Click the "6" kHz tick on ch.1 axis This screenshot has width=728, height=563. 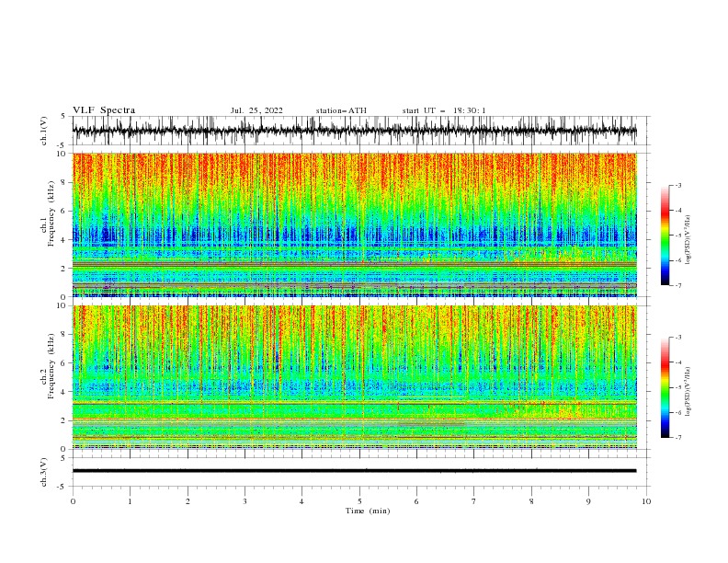[x=64, y=211]
